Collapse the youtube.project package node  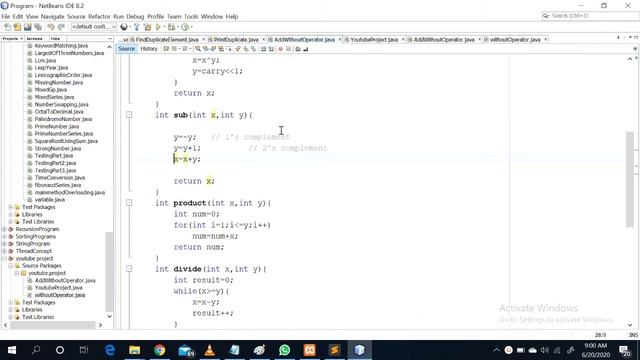(x=17, y=273)
